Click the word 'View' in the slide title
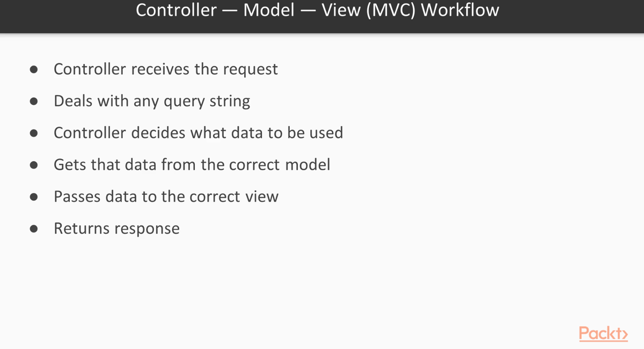Image resolution: width=644 pixels, height=349 pixels. pos(340,10)
